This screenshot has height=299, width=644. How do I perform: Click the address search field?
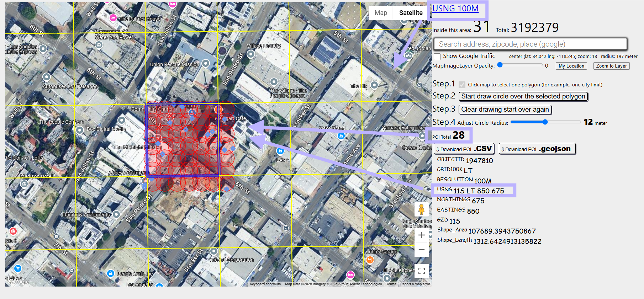(x=530, y=44)
